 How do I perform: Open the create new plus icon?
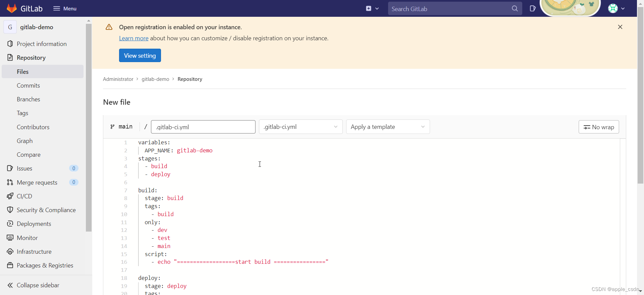[x=369, y=8]
